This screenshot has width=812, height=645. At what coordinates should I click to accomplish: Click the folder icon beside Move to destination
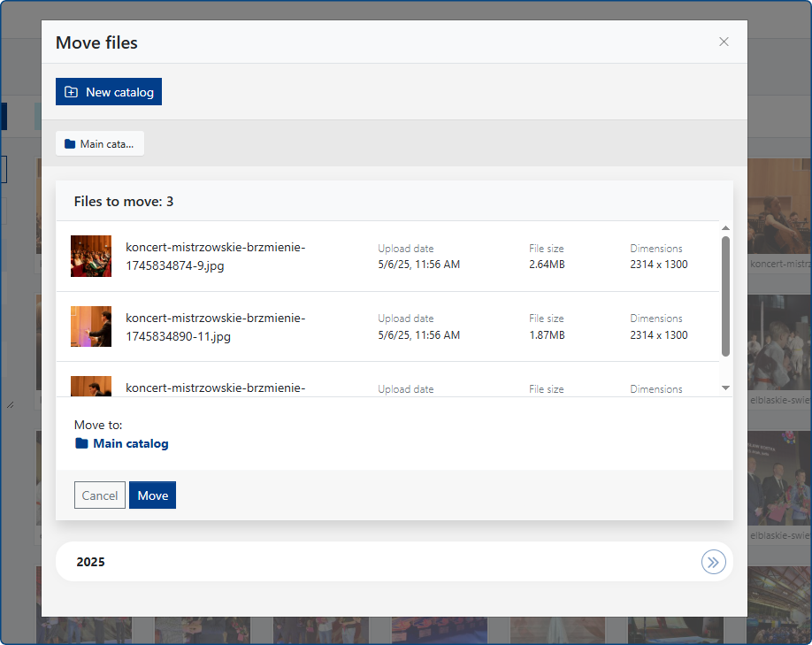click(x=81, y=444)
